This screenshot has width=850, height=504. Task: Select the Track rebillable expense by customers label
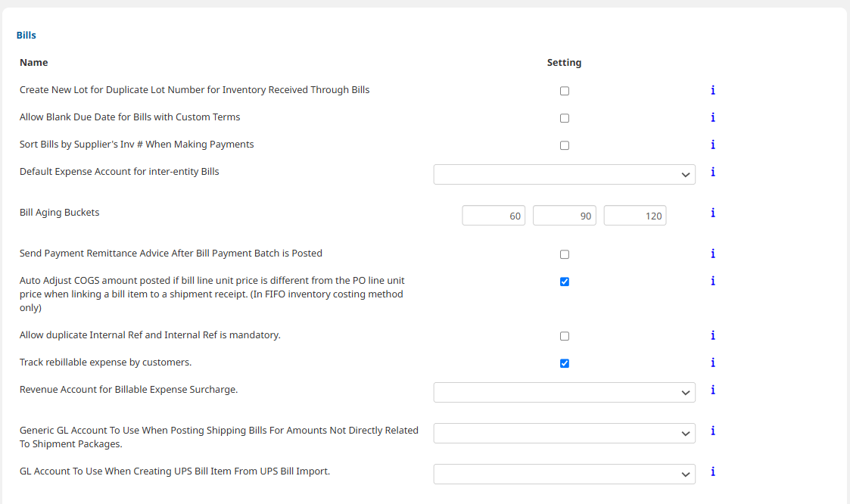coord(106,362)
